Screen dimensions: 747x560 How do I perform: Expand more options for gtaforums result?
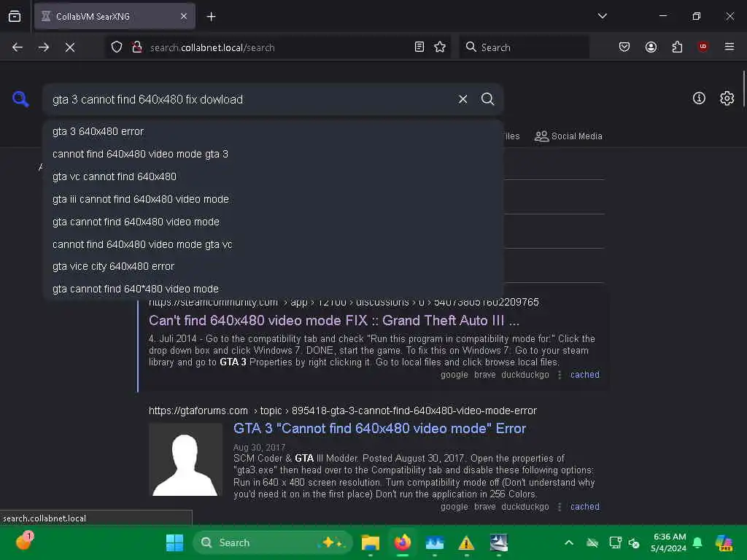click(x=560, y=507)
